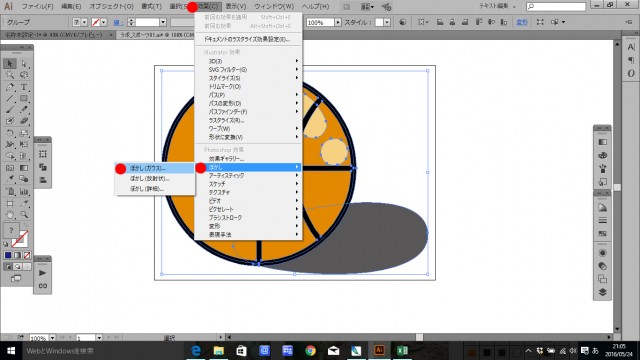
Task: Select the Type (T) tool
Action: click(x=24, y=87)
